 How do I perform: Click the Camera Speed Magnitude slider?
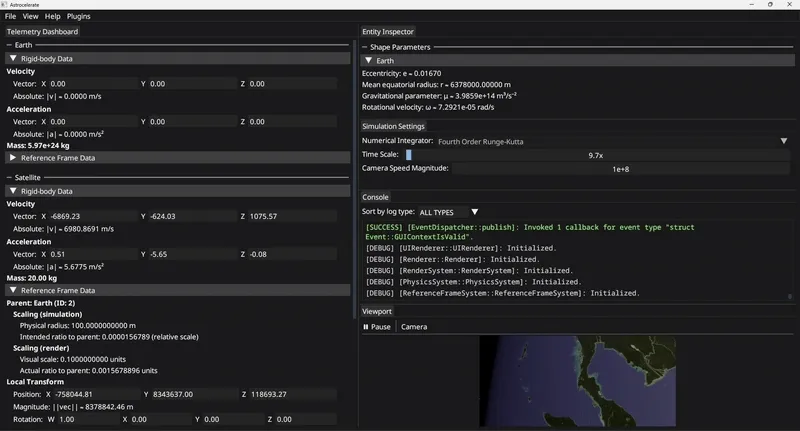click(620, 169)
